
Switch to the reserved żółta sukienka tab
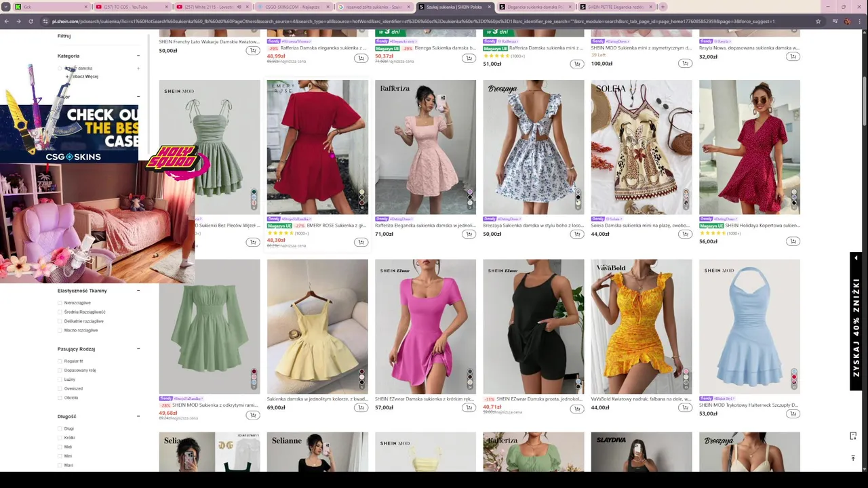pos(373,7)
